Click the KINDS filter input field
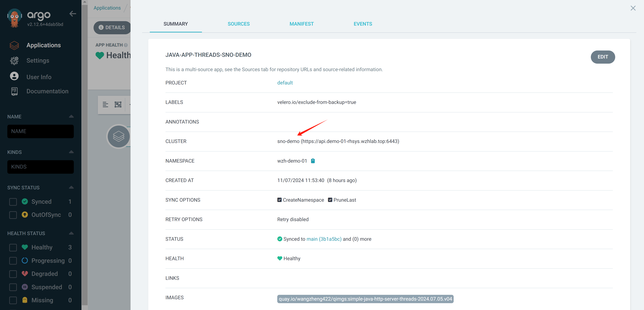The height and width of the screenshot is (310, 644). [41, 167]
